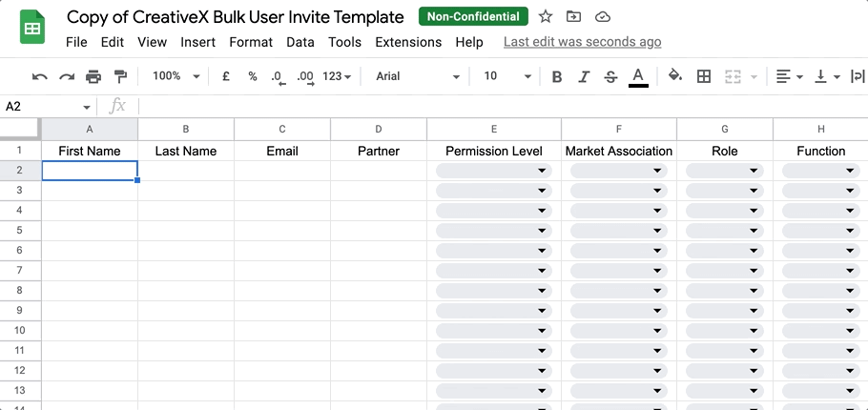The width and height of the screenshot is (868, 410).
Task: Click the undo arrow icon
Action: coord(39,76)
